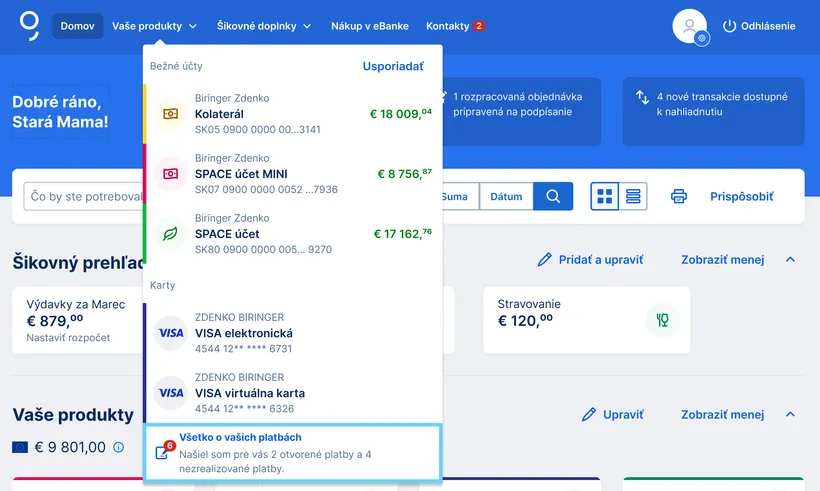Click the printer icon
This screenshot has width=820, height=491.
[x=679, y=196]
